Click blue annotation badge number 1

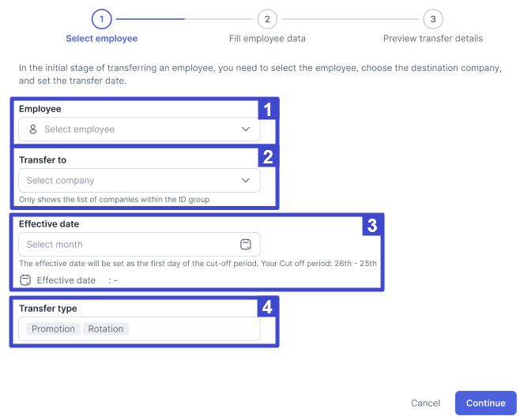pyautogui.click(x=268, y=109)
